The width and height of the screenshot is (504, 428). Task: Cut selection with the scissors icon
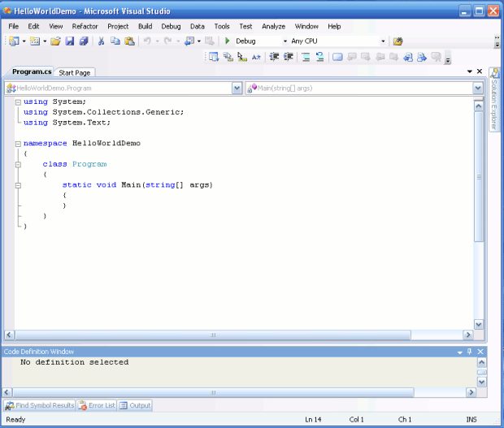pyautogui.click(x=102, y=41)
